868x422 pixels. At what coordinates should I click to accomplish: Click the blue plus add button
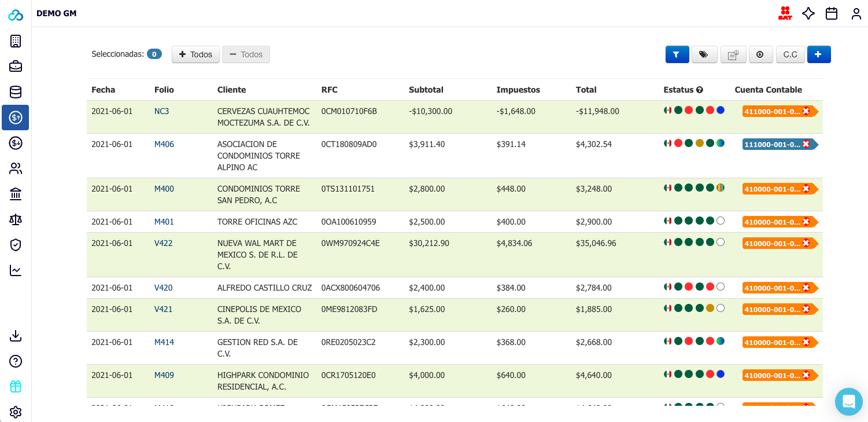[x=819, y=54]
